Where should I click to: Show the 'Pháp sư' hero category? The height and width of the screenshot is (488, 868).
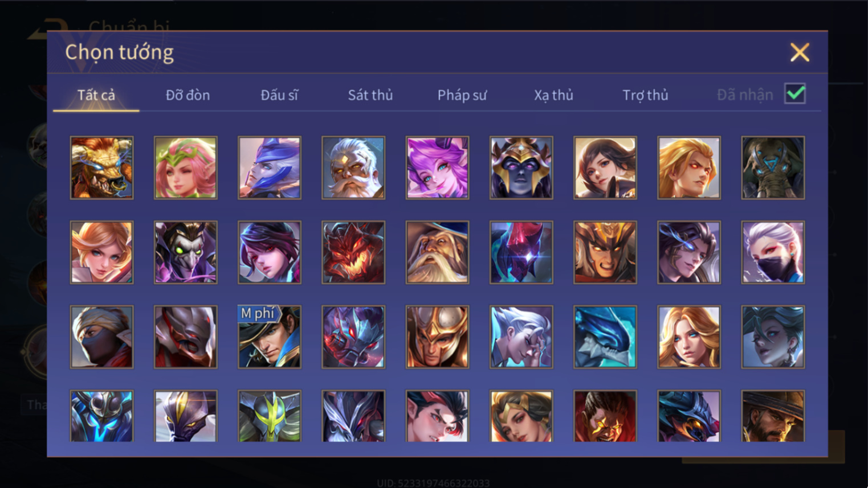(x=462, y=95)
